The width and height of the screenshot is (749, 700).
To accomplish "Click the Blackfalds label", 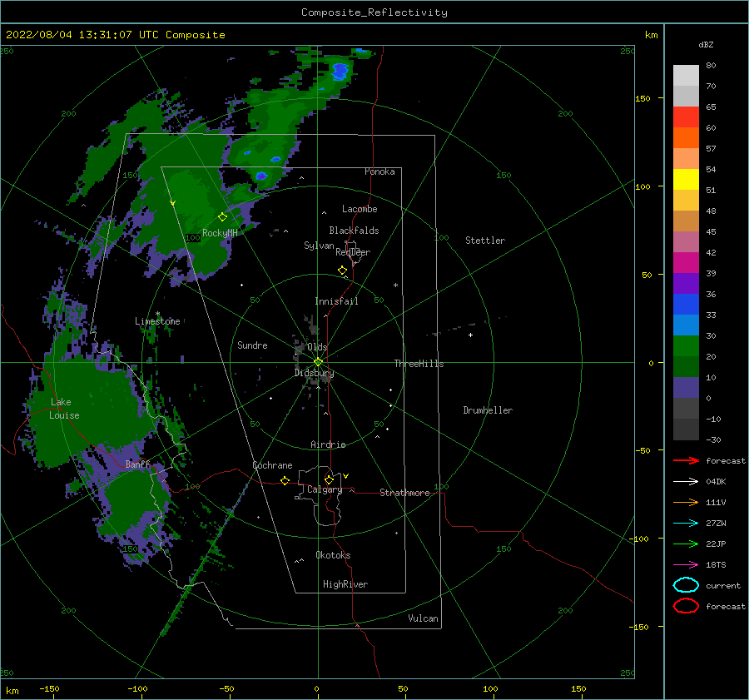I will point(354,231).
